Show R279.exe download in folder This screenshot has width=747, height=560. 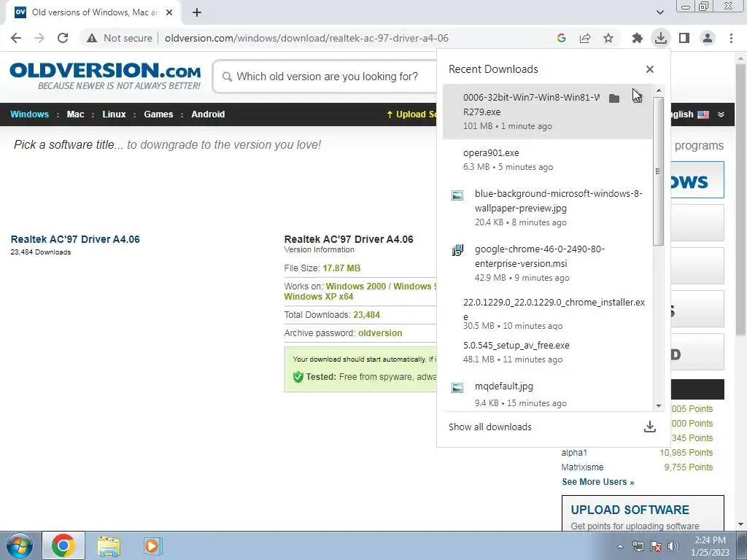click(614, 98)
